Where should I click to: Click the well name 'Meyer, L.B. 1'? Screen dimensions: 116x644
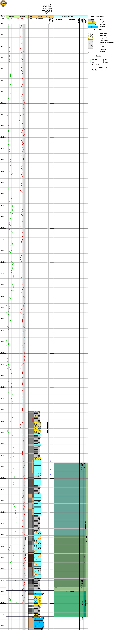point(47,5)
